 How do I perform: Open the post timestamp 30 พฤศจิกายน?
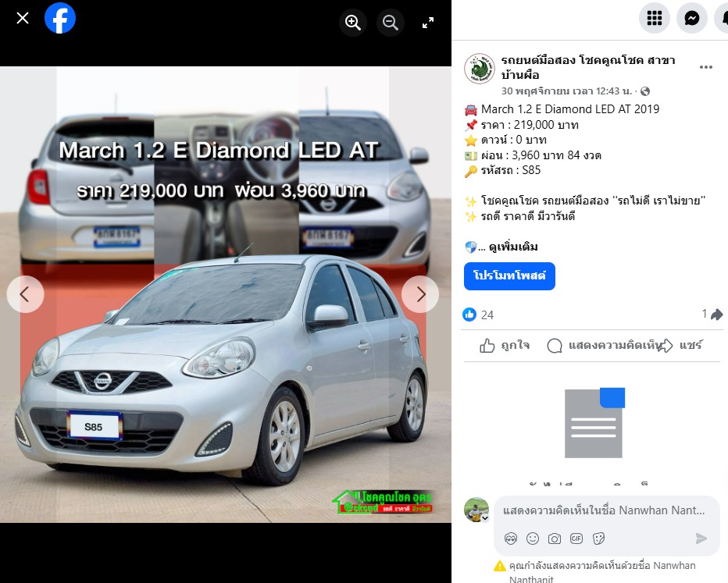point(566,91)
